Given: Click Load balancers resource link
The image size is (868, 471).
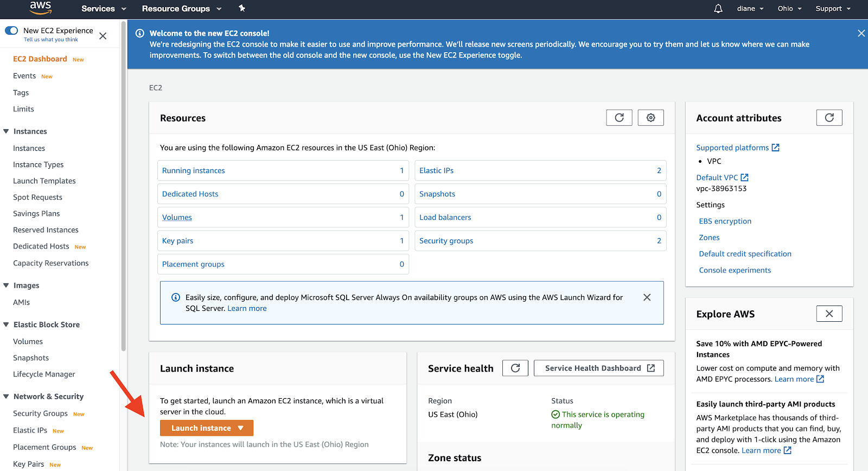Looking at the screenshot, I should (445, 217).
